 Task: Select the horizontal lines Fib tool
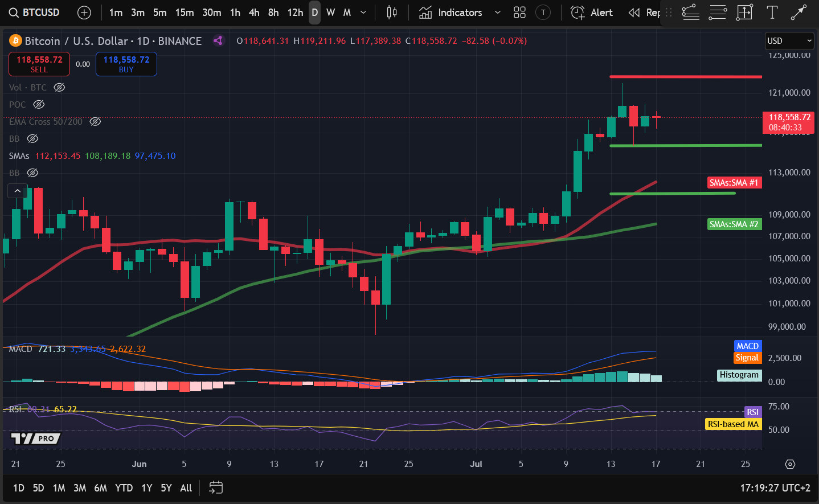(718, 13)
